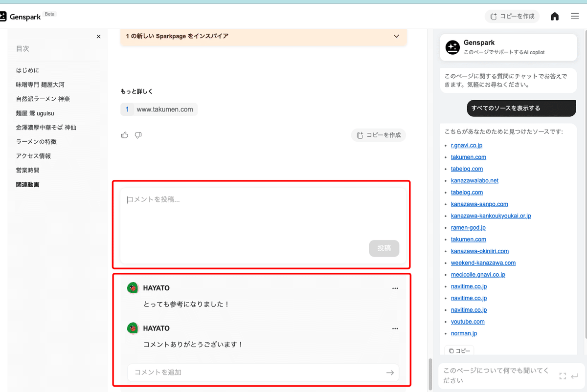Viewport: 587px width, 392px height.
Task: Open source link www.takumen.com
Action: (x=159, y=109)
